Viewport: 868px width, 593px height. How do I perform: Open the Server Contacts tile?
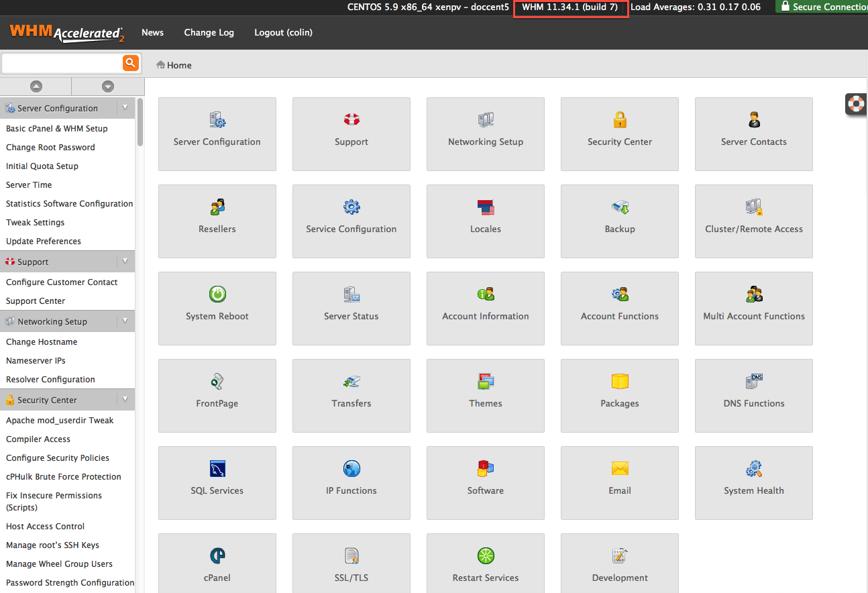point(754,134)
